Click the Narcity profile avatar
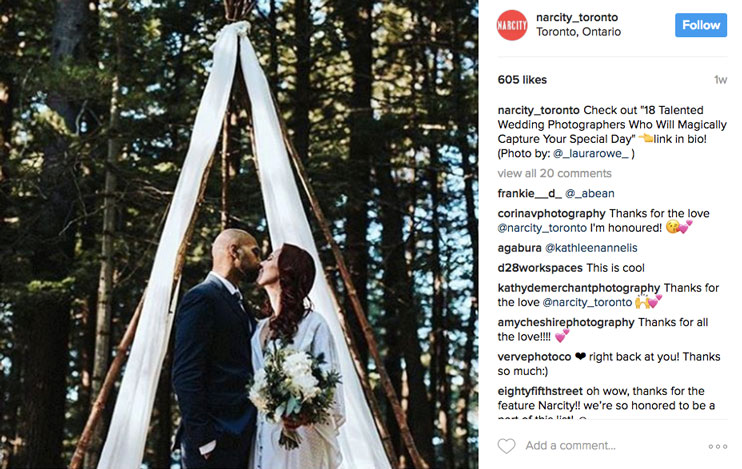This screenshot has width=742, height=469. [512, 25]
